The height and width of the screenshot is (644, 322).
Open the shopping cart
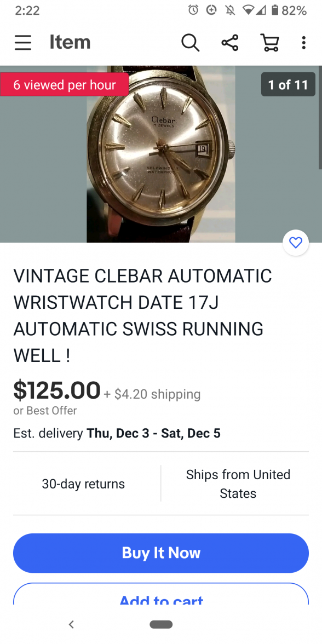click(270, 42)
